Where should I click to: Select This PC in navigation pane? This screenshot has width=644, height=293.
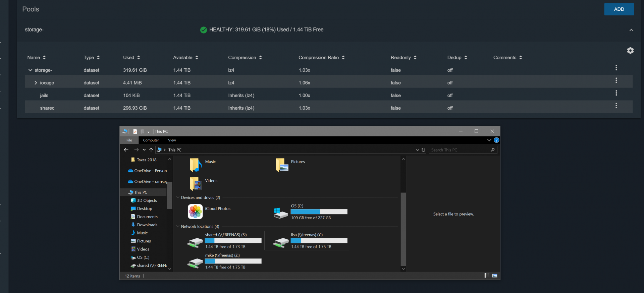(x=141, y=192)
